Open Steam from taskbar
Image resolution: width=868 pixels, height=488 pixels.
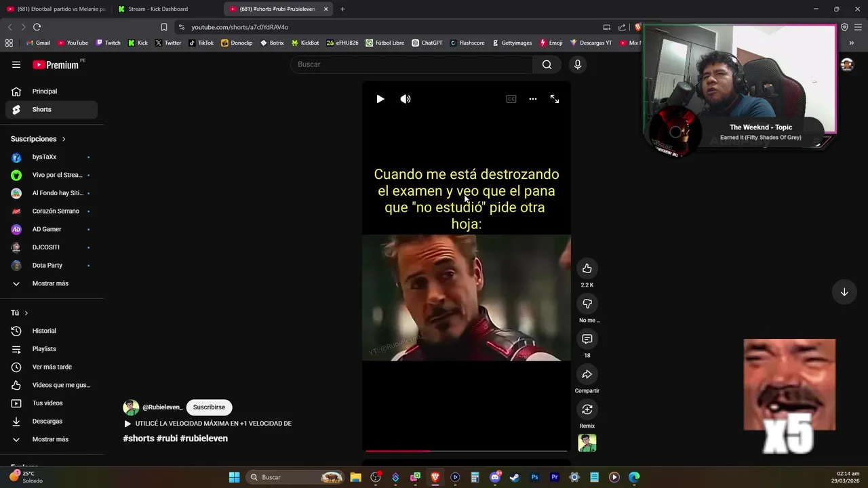pos(515,477)
